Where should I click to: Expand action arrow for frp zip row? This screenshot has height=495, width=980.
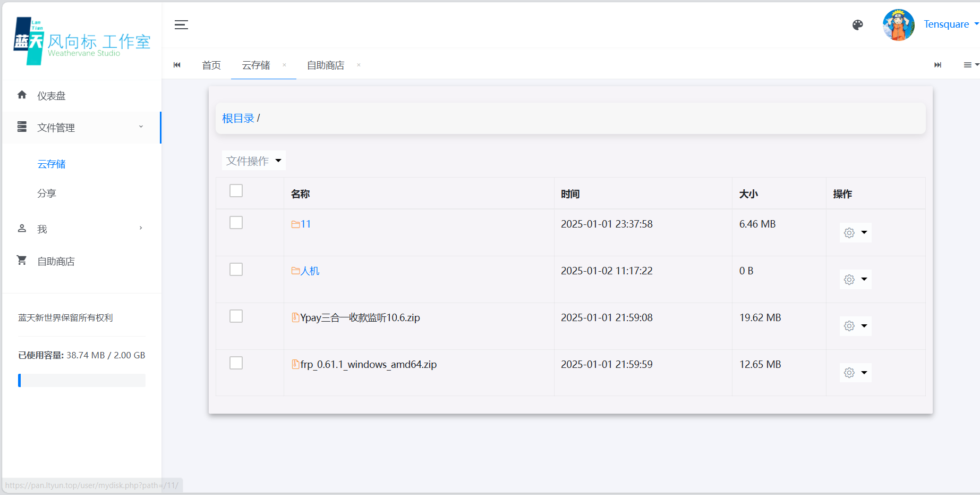point(864,373)
